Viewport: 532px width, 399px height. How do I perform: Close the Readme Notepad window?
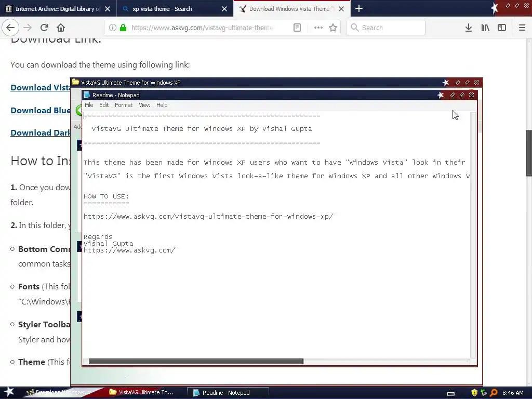(x=471, y=95)
